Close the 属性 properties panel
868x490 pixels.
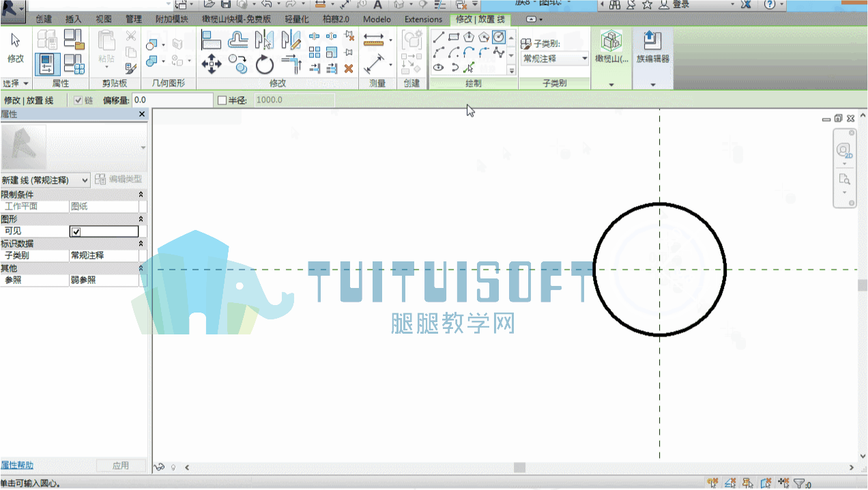pos(142,115)
